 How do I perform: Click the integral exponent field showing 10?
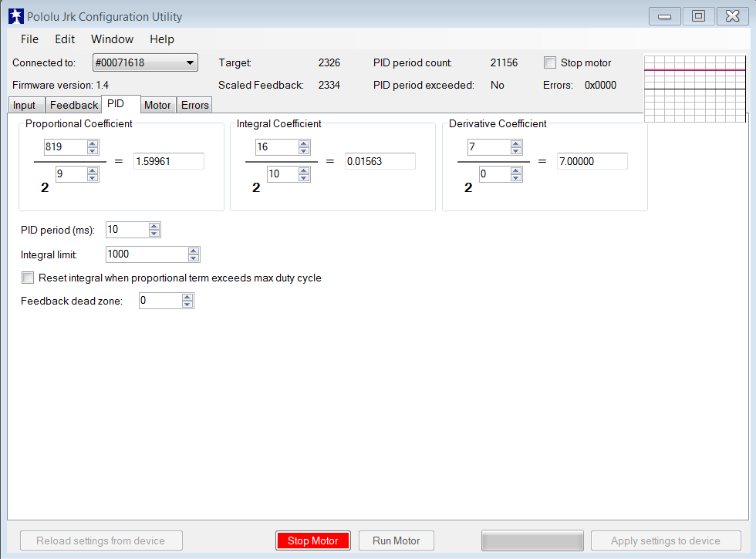pyautogui.click(x=282, y=174)
